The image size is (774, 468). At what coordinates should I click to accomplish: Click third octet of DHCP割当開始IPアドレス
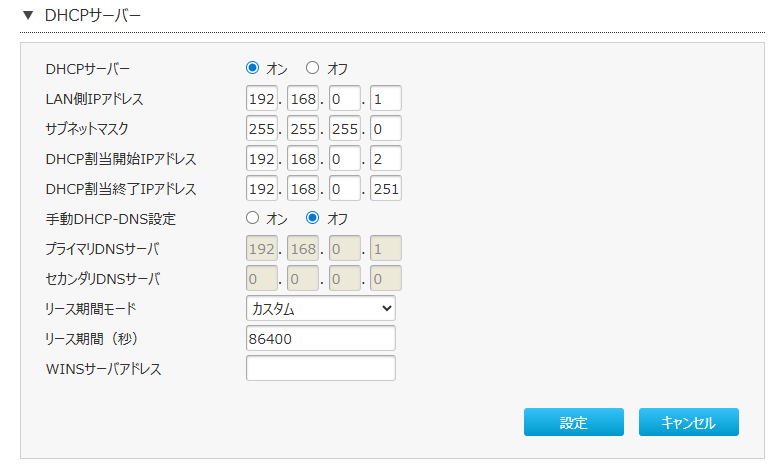click(344, 159)
